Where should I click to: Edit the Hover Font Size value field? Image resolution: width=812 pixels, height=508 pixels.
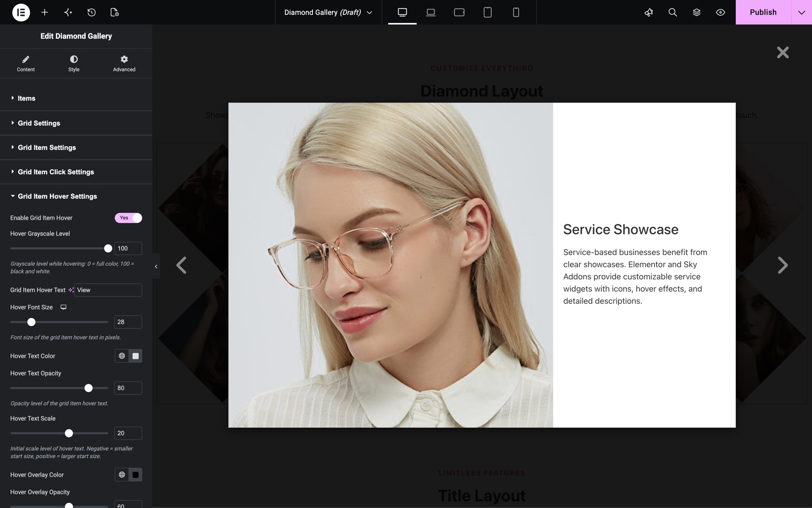coord(128,322)
